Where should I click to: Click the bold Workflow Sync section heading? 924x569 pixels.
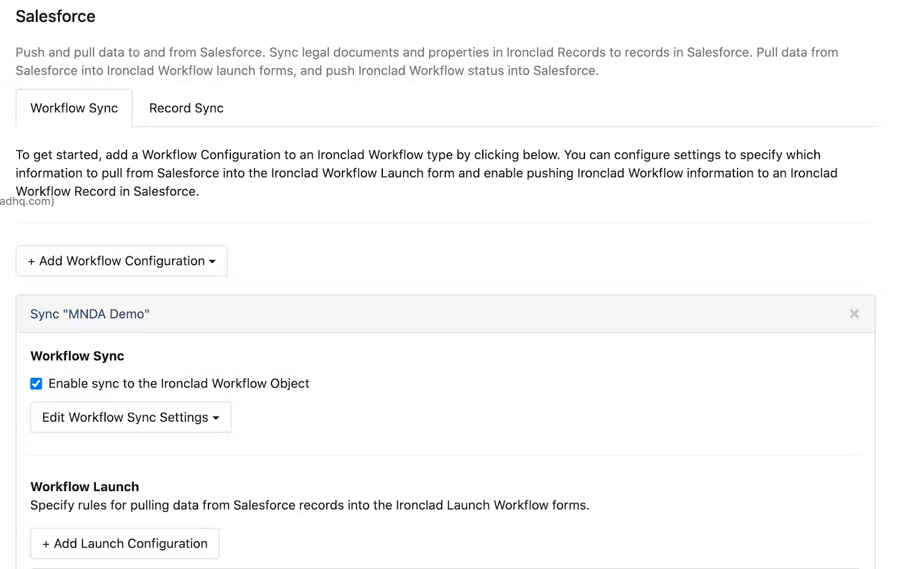pyautogui.click(x=77, y=356)
